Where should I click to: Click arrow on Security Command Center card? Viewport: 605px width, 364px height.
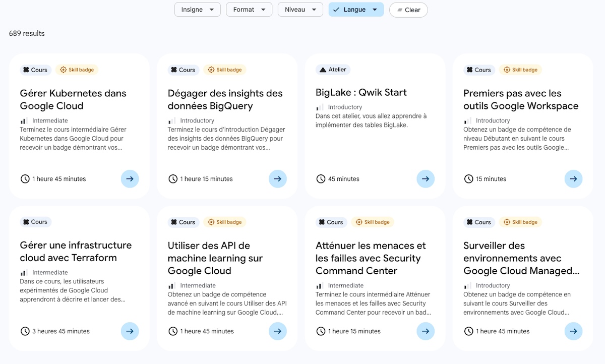pyautogui.click(x=426, y=331)
